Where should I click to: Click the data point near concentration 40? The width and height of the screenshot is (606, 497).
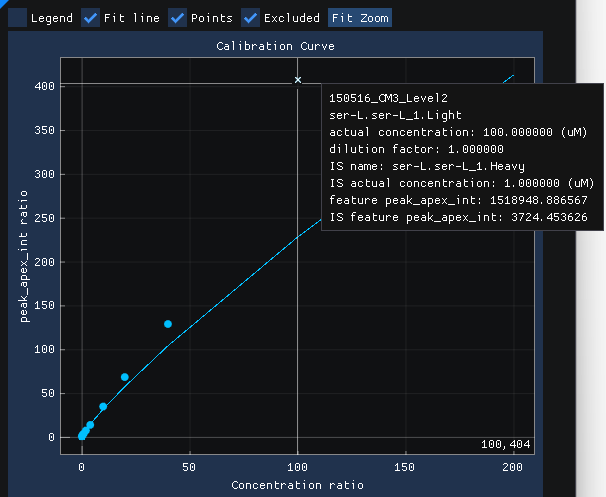pos(168,324)
